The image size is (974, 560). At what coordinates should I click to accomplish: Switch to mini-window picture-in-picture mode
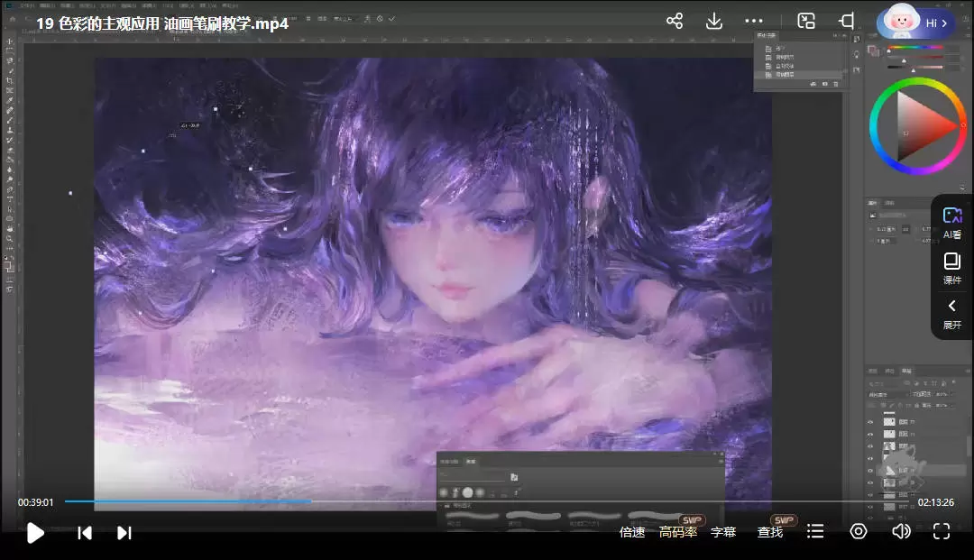point(806,21)
